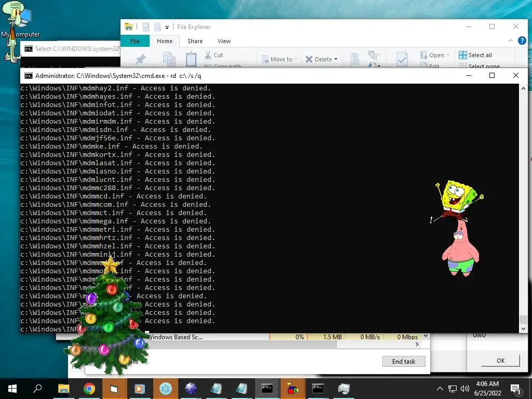This screenshot has height=399, width=532.
Task: Click the 1.5 MB memory cell in Task Manager
Action: [327, 337]
